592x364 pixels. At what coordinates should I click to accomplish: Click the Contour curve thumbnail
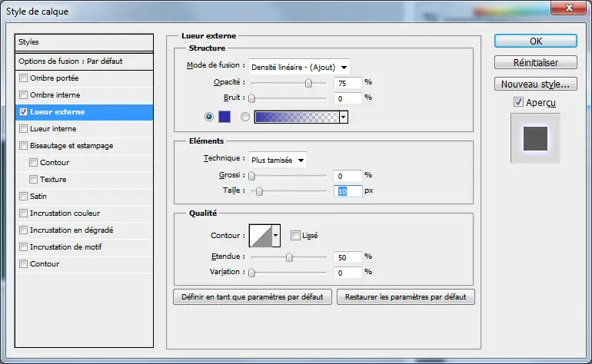[x=261, y=236]
